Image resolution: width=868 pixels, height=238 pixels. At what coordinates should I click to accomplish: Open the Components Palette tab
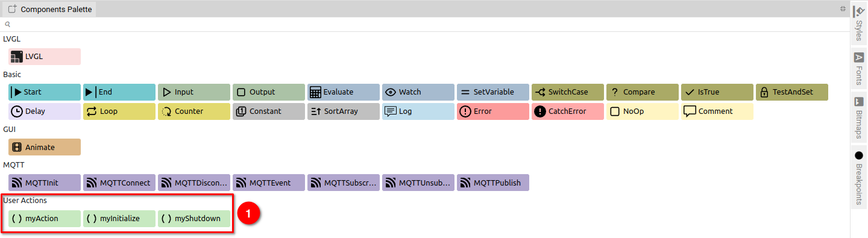pos(50,9)
